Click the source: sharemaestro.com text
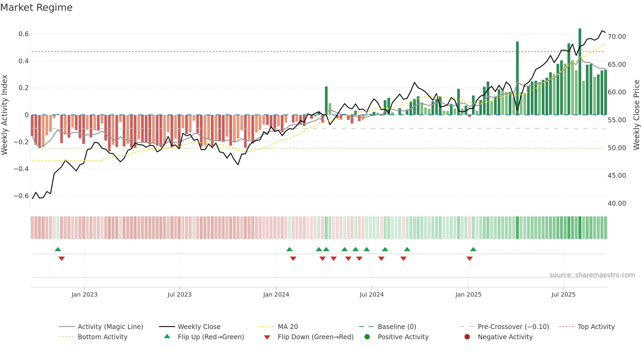644x362 pixels. tap(592, 275)
